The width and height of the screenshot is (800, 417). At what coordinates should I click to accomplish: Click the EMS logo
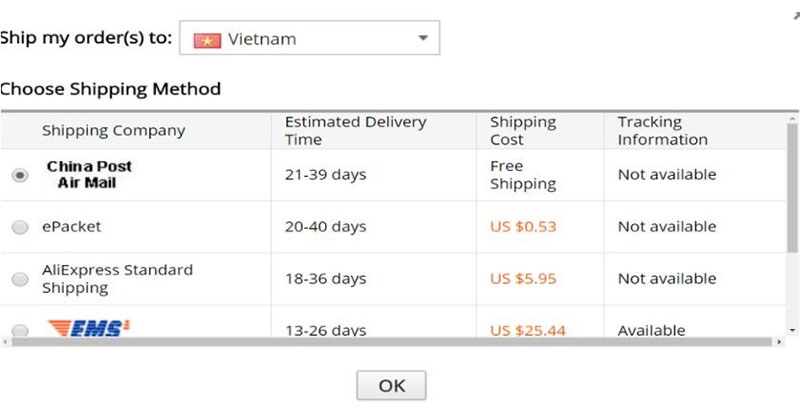[89, 328]
